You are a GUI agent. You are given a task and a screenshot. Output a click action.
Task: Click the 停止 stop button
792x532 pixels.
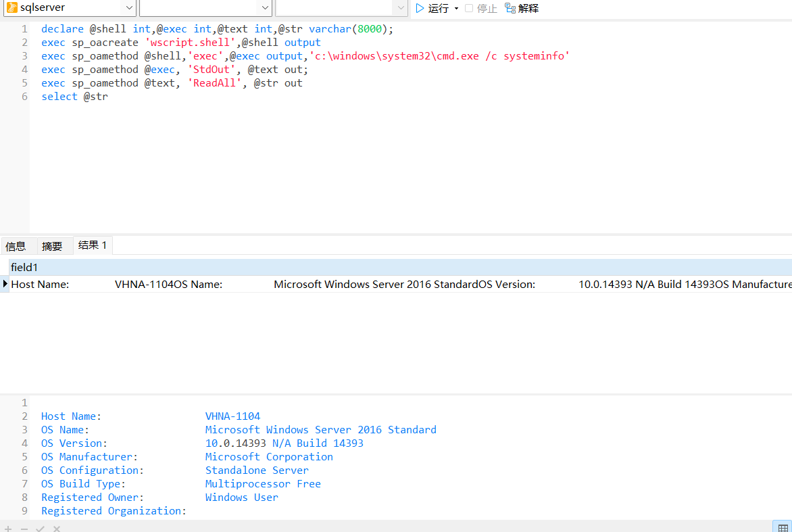tap(481, 8)
